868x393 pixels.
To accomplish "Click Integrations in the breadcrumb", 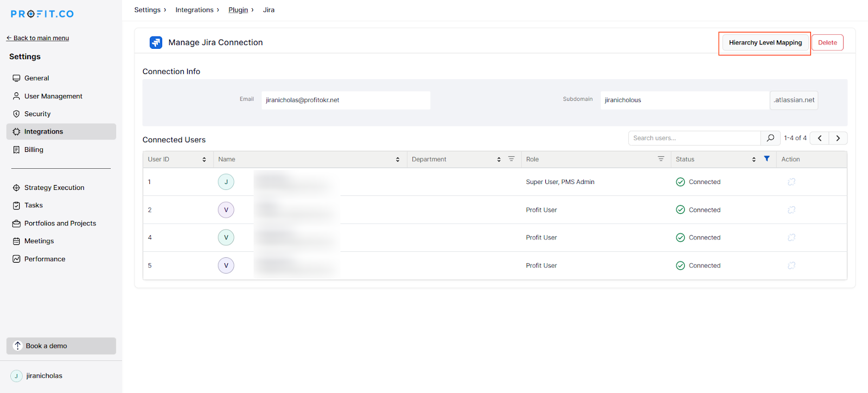I will coord(194,10).
